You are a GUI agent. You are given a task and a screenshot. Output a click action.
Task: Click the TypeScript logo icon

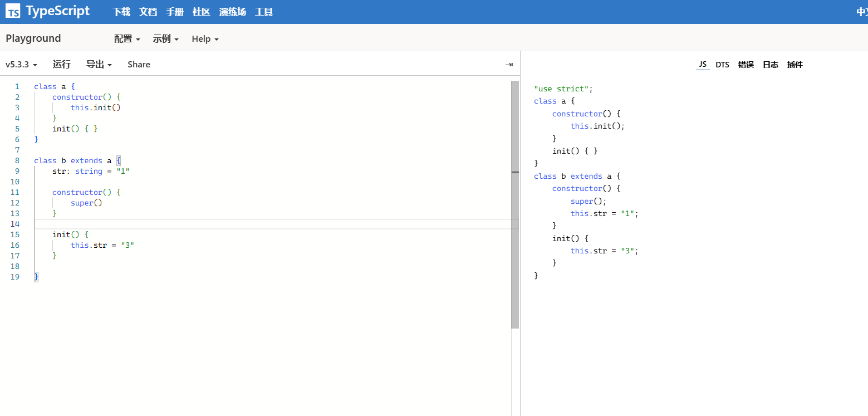click(13, 12)
